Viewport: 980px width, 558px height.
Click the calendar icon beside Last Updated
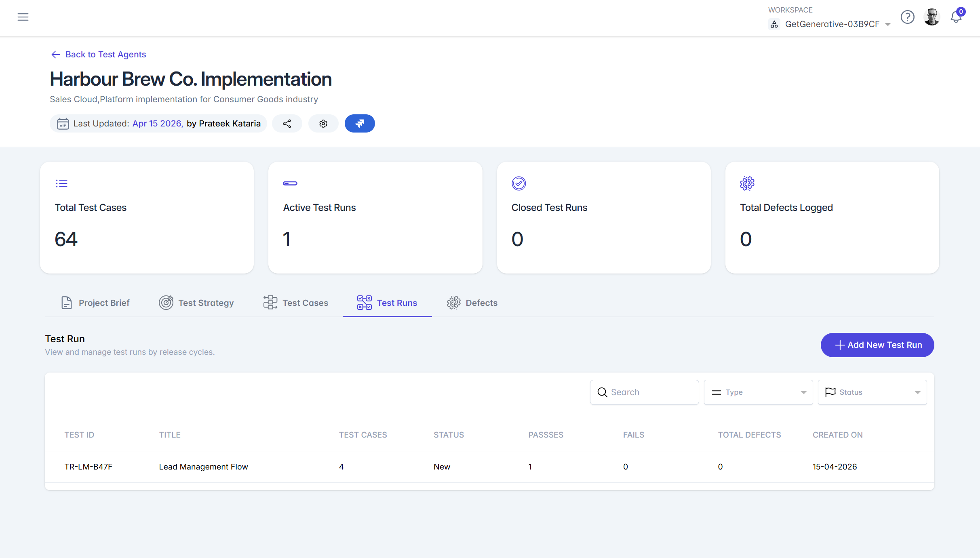tap(63, 124)
